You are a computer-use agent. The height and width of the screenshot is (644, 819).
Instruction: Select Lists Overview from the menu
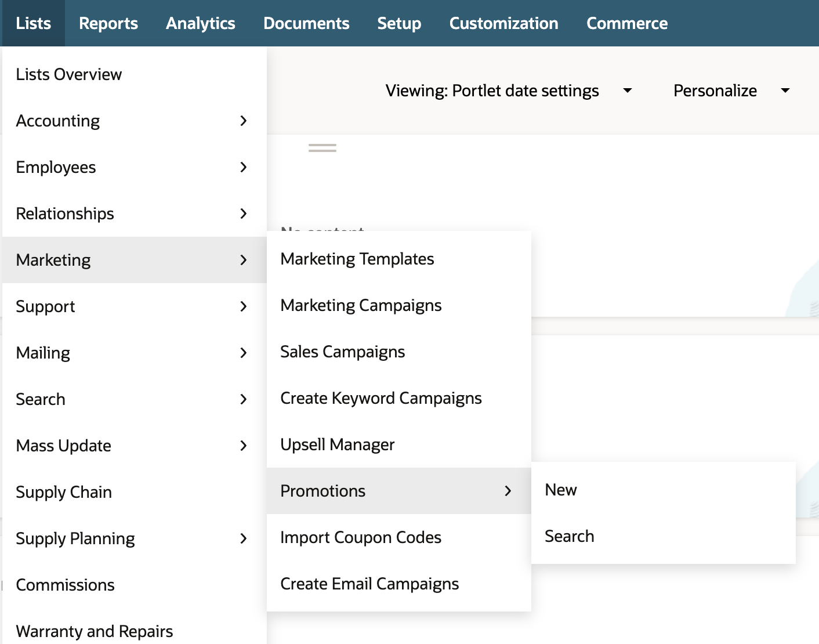click(135, 74)
